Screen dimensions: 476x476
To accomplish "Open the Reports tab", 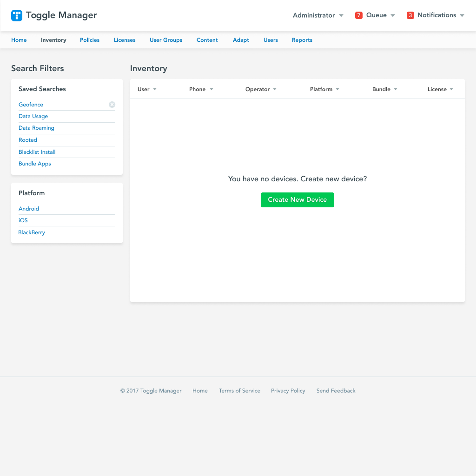I will click(x=302, y=40).
